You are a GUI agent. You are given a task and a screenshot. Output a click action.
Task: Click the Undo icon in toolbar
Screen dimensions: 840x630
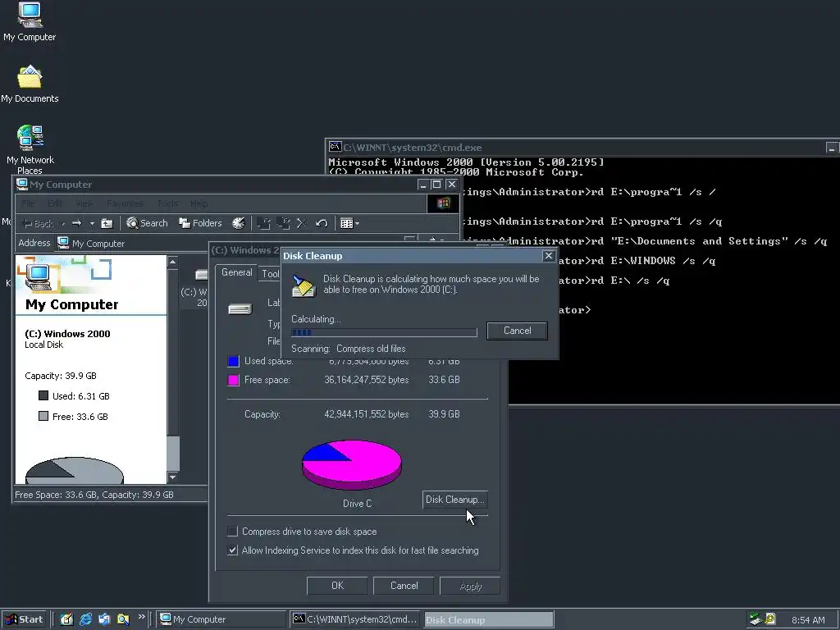(x=322, y=223)
